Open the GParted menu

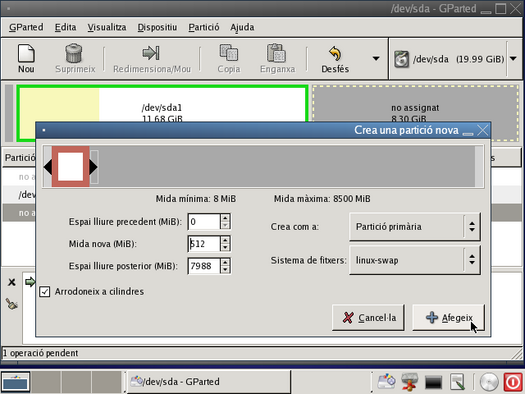point(26,27)
